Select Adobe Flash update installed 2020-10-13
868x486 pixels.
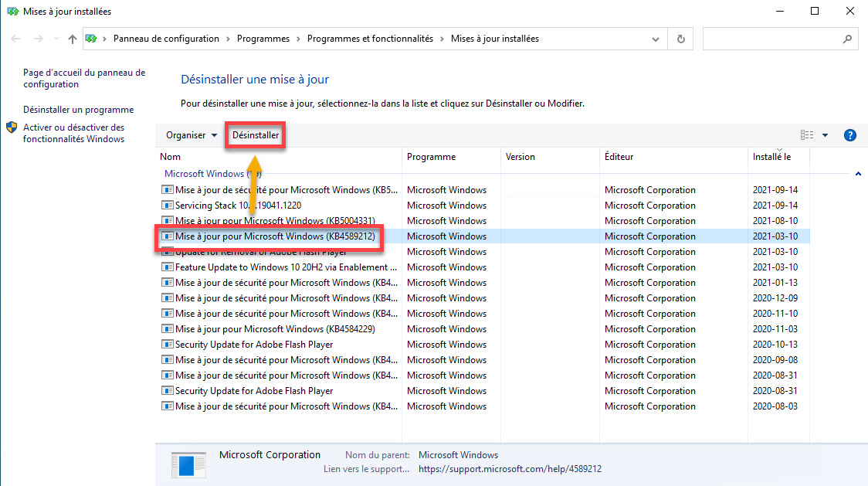482,345
